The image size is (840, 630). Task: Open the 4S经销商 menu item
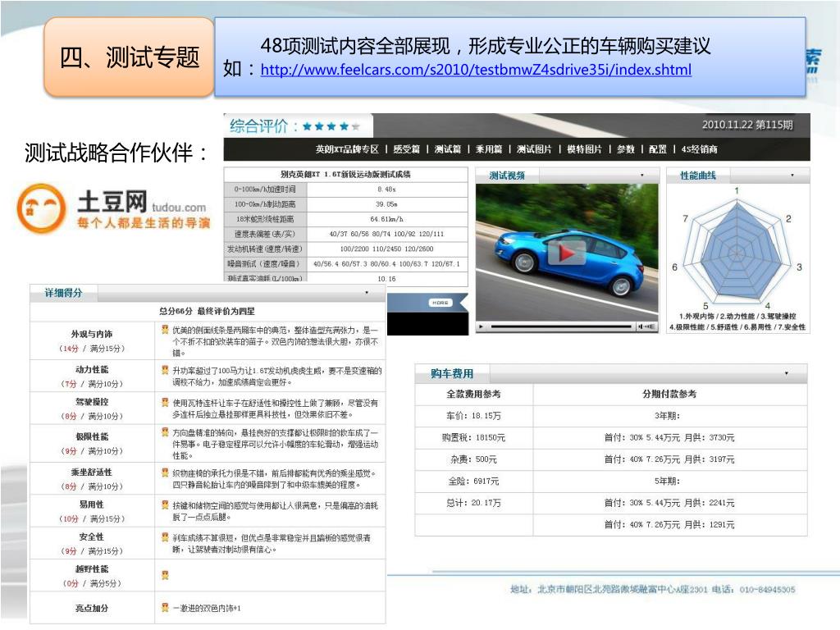(x=699, y=149)
